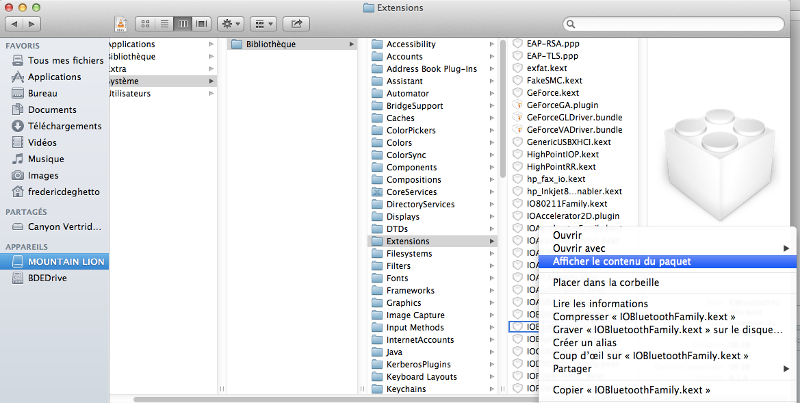Switch to Cover Flow view mode
The height and width of the screenshot is (403, 800).
pos(202,24)
